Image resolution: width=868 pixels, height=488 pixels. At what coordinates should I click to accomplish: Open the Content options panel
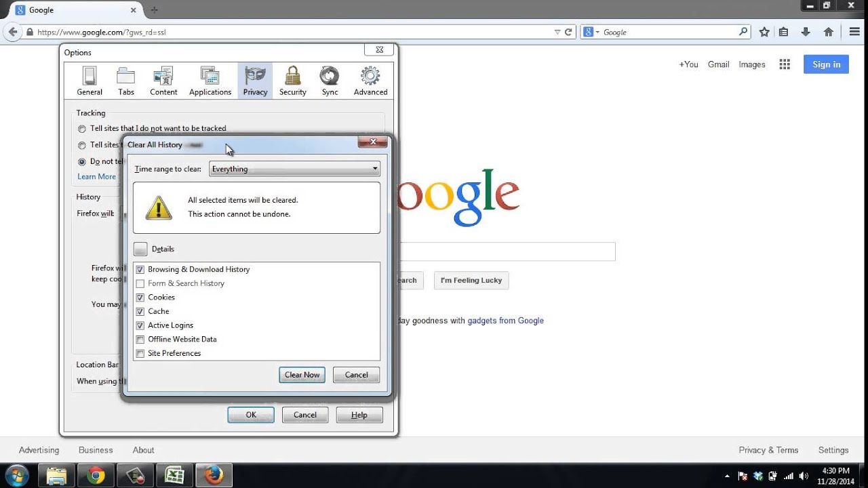[163, 81]
